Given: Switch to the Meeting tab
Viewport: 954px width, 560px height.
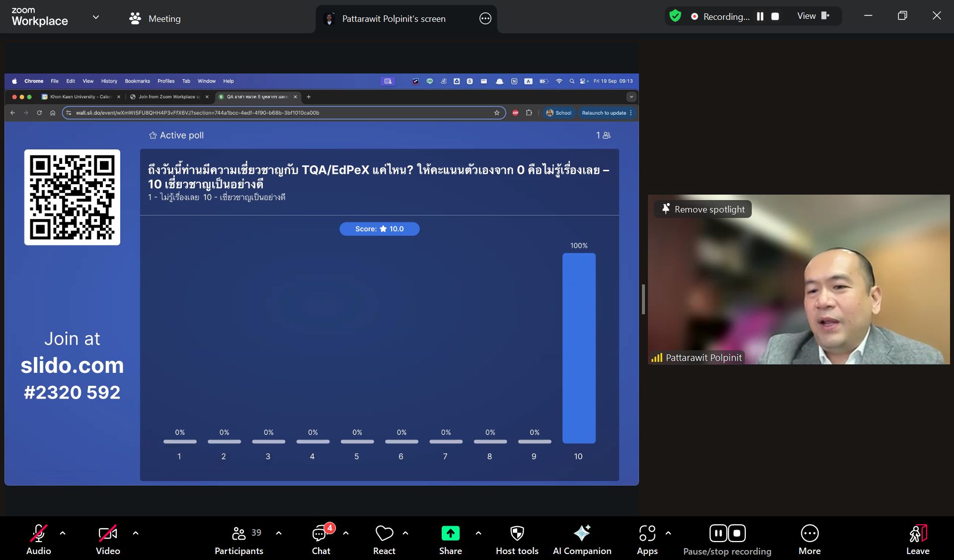Looking at the screenshot, I should click(x=155, y=19).
